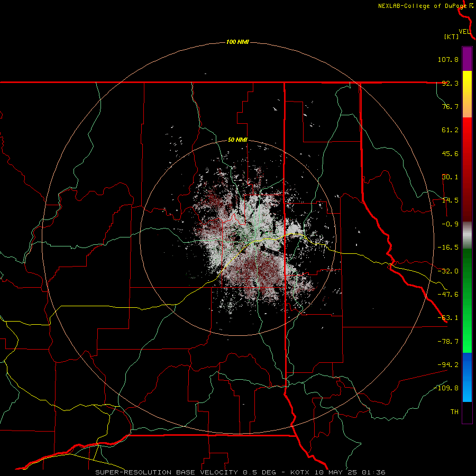Pick the green segment of the velocity scale

tap(467, 300)
